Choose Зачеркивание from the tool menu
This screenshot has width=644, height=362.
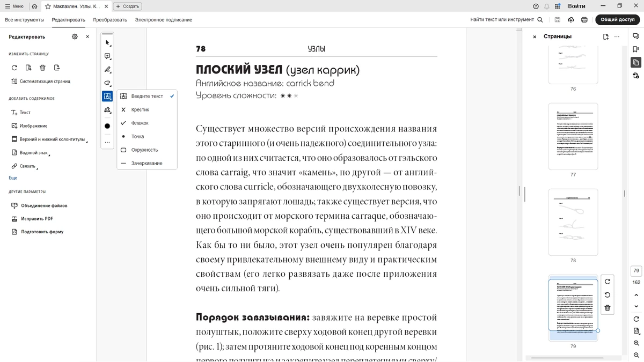pyautogui.click(x=147, y=163)
